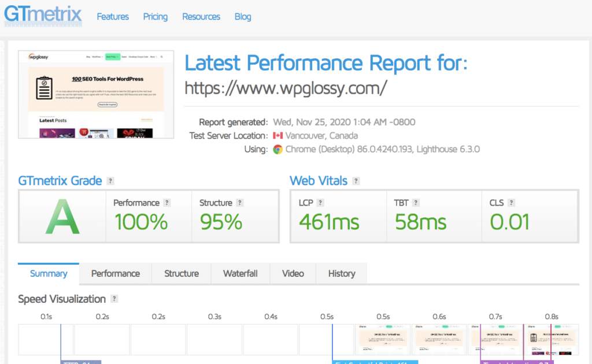This screenshot has width=592, height=364.
Task: Open the Resources menu link
Action: 201,17
